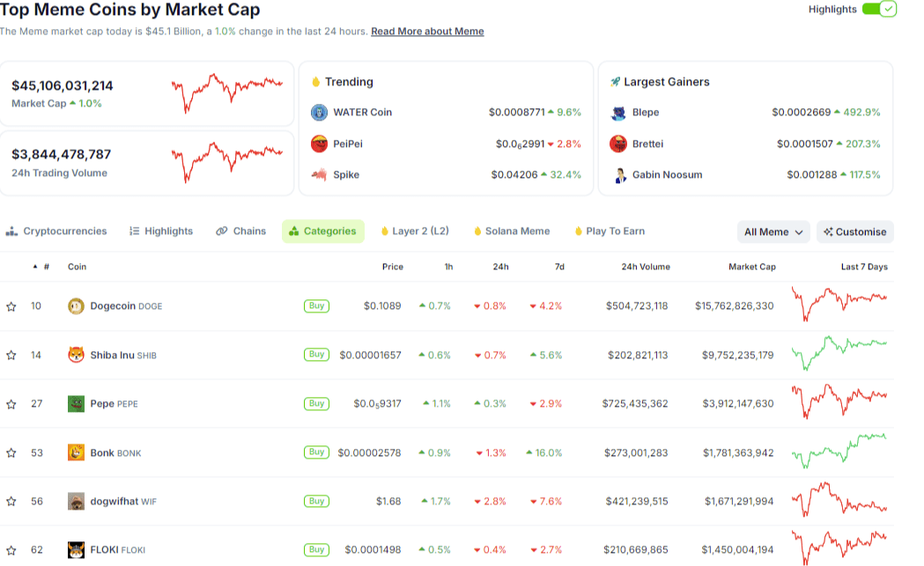924x566 pixels.
Task: Favorite Pepe with the star icon
Action: pos(11,404)
